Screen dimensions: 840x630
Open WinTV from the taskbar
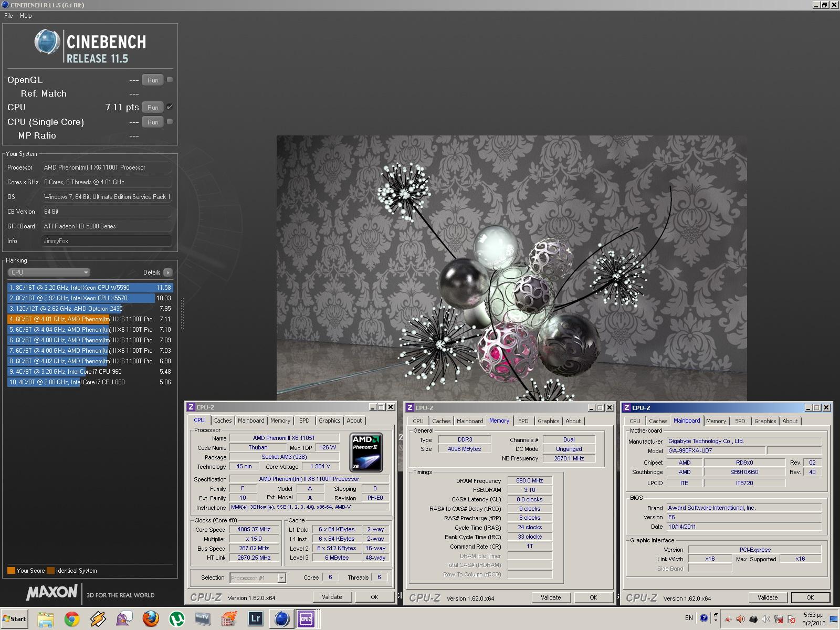(x=203, y=619)
